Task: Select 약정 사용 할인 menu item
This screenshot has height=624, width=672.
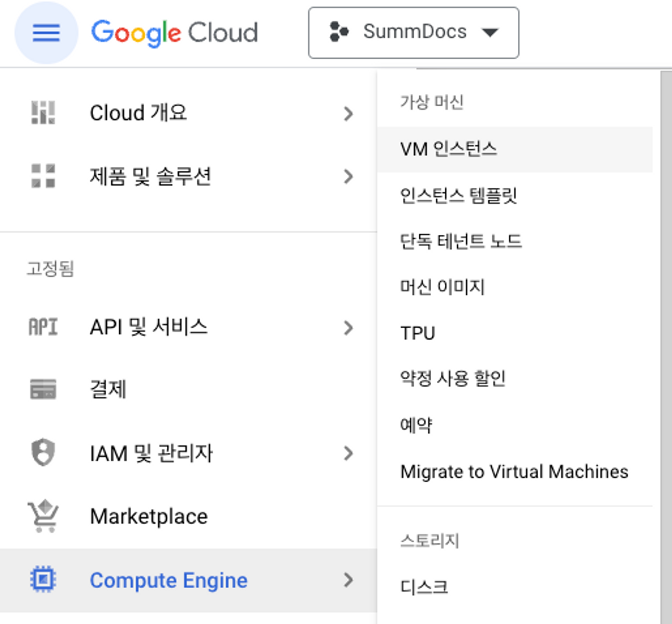Action: 453,379
